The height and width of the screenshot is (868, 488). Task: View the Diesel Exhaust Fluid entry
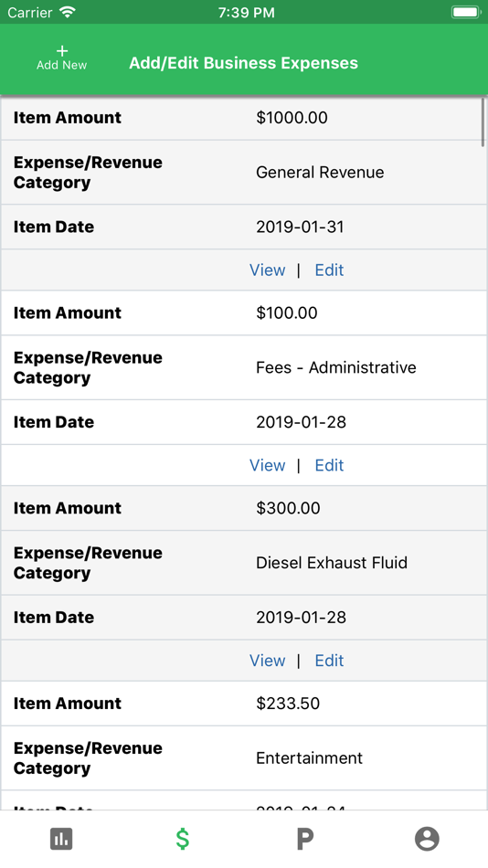[x=268, y=661]
